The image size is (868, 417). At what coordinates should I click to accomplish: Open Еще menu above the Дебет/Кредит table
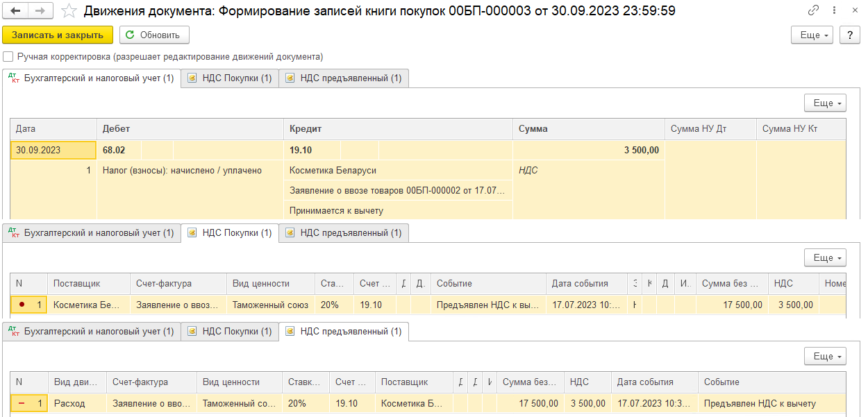coord(825,103)
